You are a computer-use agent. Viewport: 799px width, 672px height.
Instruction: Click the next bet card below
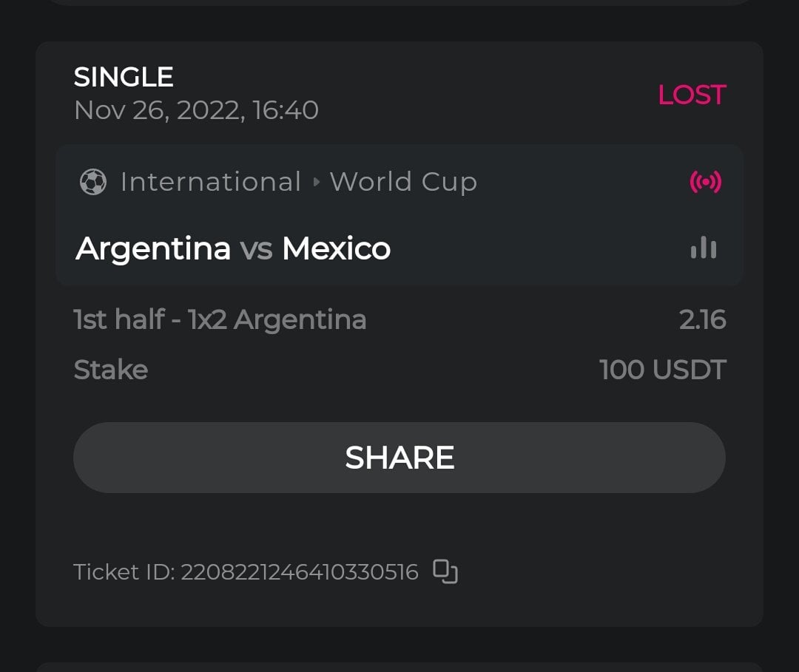coord(399,667)
